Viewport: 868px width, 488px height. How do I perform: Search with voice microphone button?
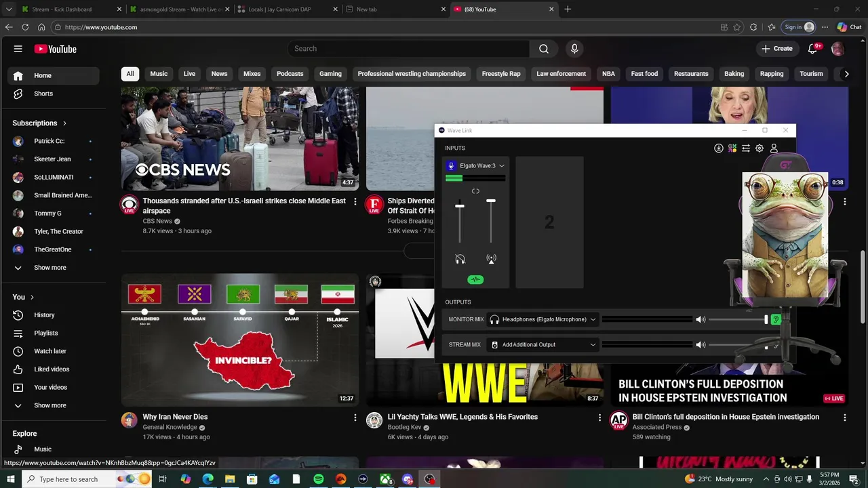pos(574,49)
